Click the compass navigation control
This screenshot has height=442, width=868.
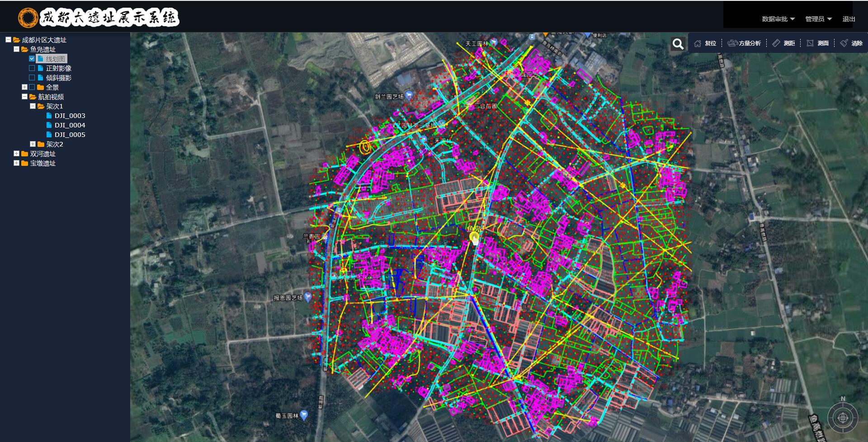pos(843,418)
